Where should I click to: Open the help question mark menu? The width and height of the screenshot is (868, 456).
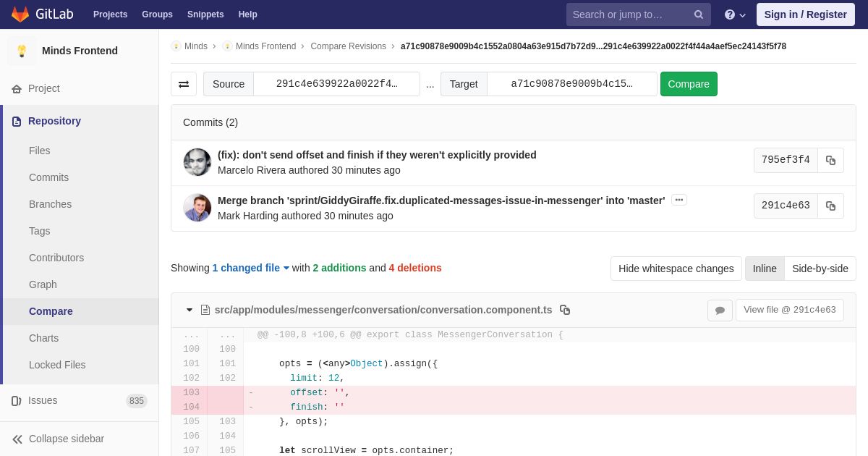coord(735,14)
